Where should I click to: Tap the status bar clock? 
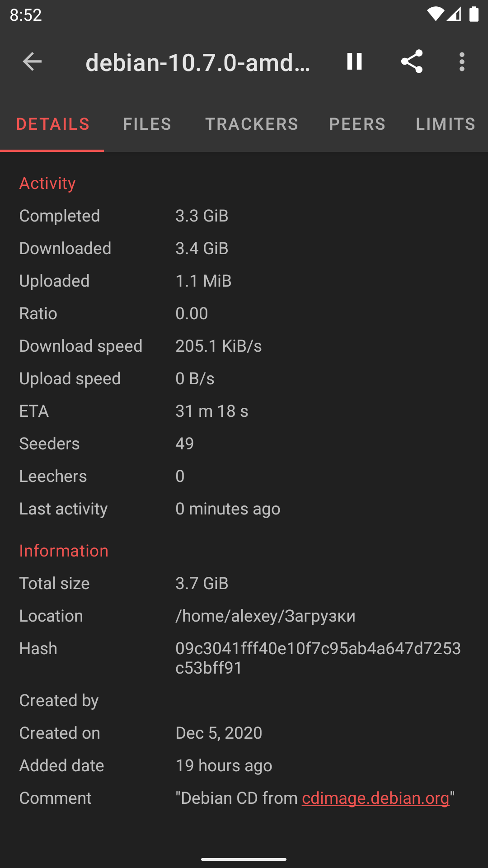(26, 15)
